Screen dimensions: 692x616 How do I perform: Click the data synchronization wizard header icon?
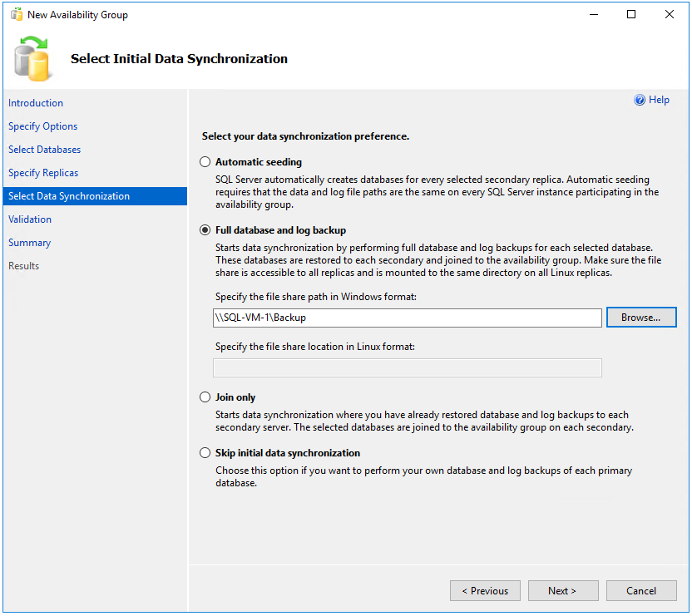32,57
